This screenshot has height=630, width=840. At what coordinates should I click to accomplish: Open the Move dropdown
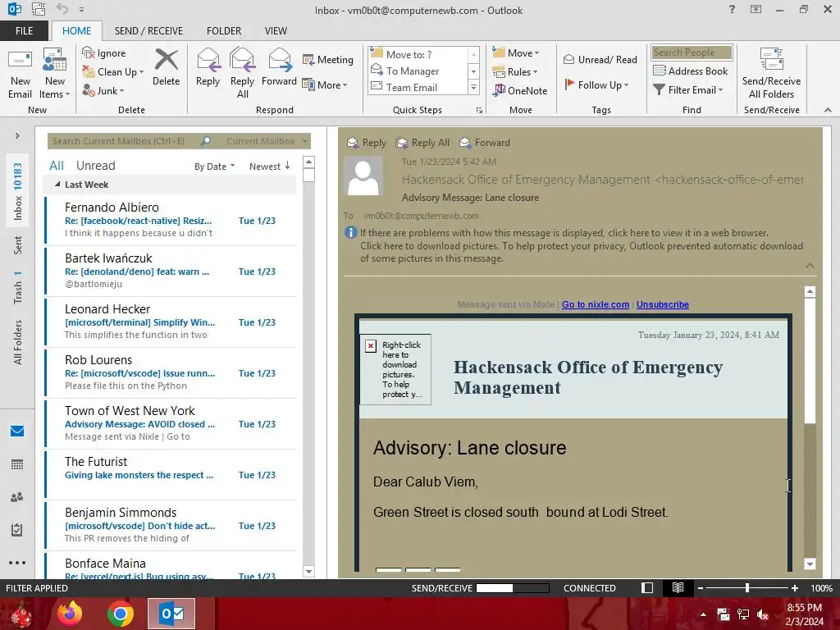pyautogui.click(x=515, y=53)
